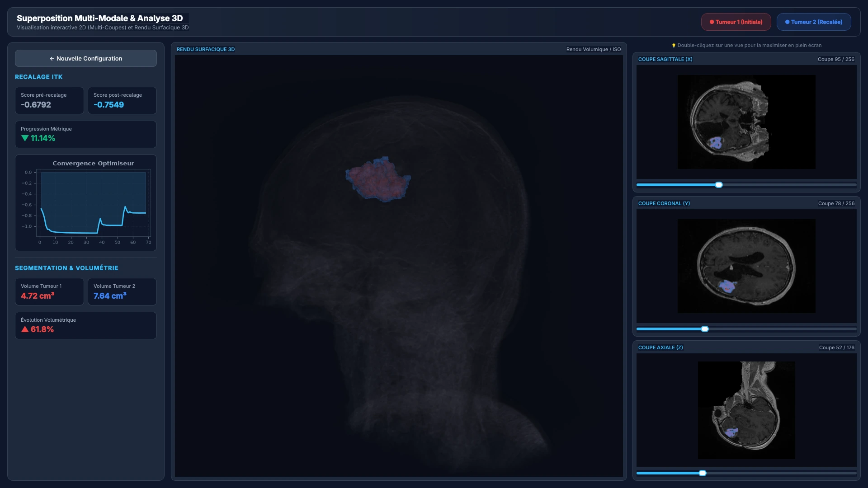This screenshot has height=488, width=868.
Task: Select the Coupe Coronal MRI image
Action: 746,266
